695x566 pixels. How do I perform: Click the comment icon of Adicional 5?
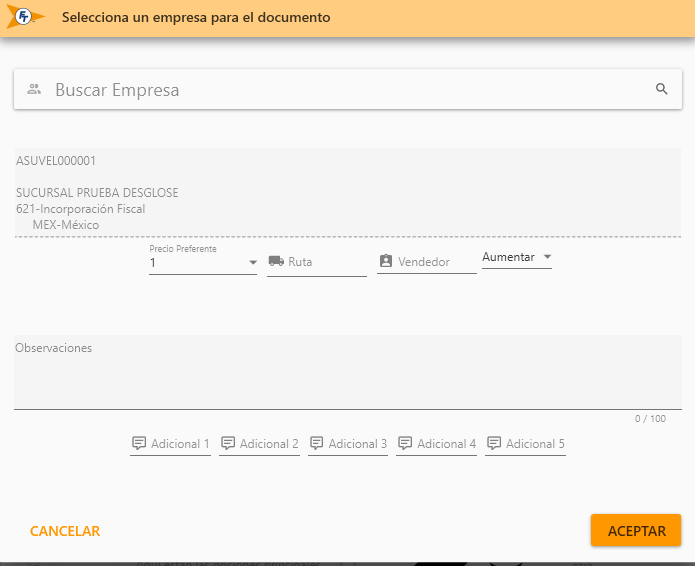pyautogui.click(x=494, y=443)
